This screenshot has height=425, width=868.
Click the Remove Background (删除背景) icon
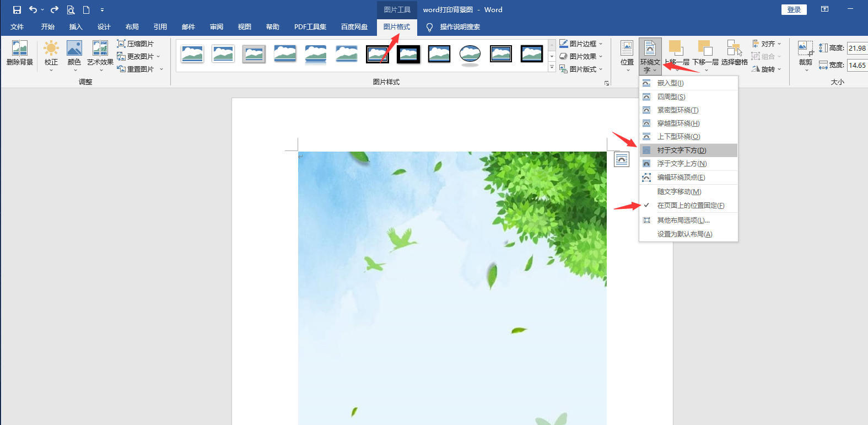pos(20,49)
